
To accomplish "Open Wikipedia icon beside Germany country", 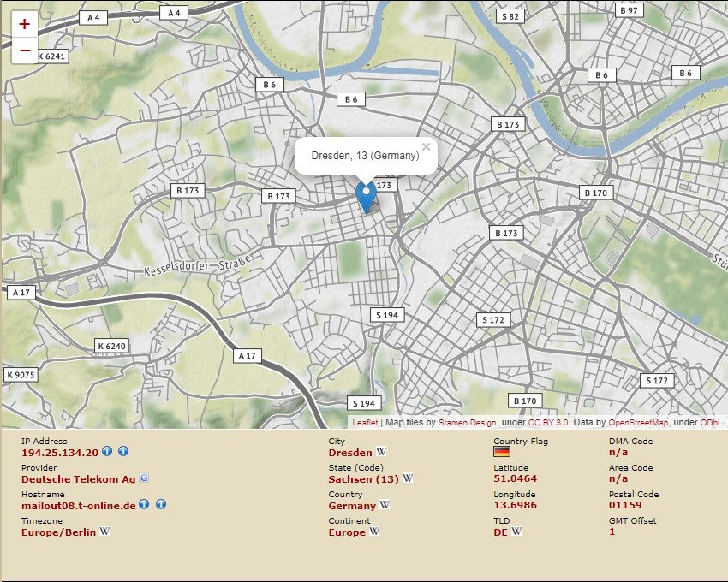I will click(385, 505).
